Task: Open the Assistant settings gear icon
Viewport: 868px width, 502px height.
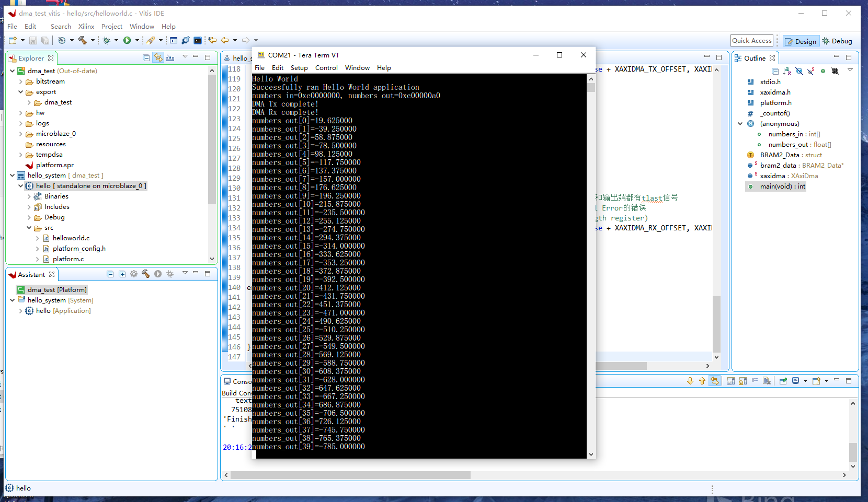Action: pyautogui.click(x=133, y=274)
